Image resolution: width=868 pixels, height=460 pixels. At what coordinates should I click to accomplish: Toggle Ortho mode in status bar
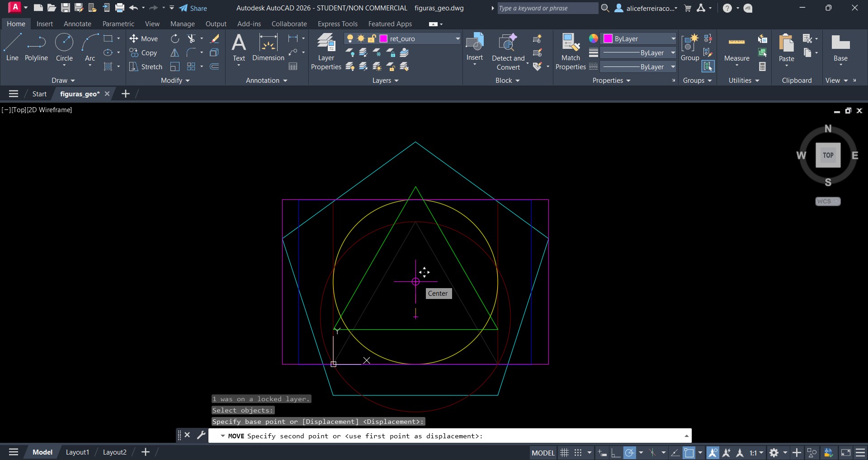click(615, 453)
